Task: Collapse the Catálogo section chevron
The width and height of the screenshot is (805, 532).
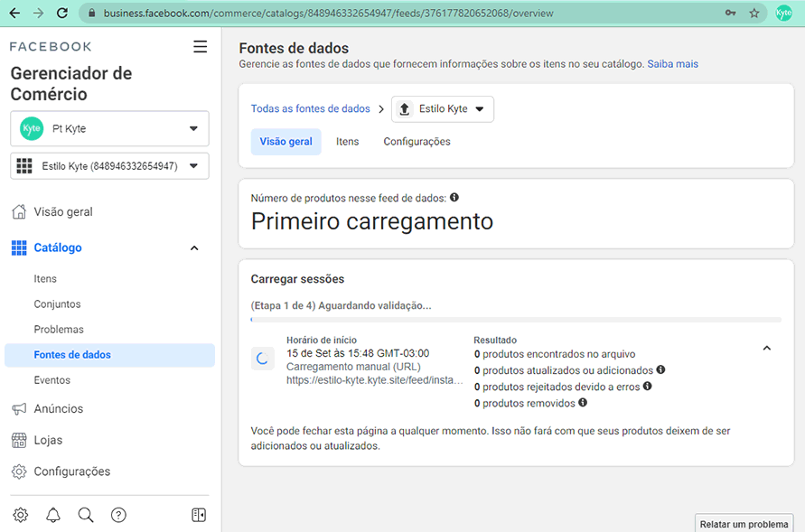Action: click(x=194, y=248)
